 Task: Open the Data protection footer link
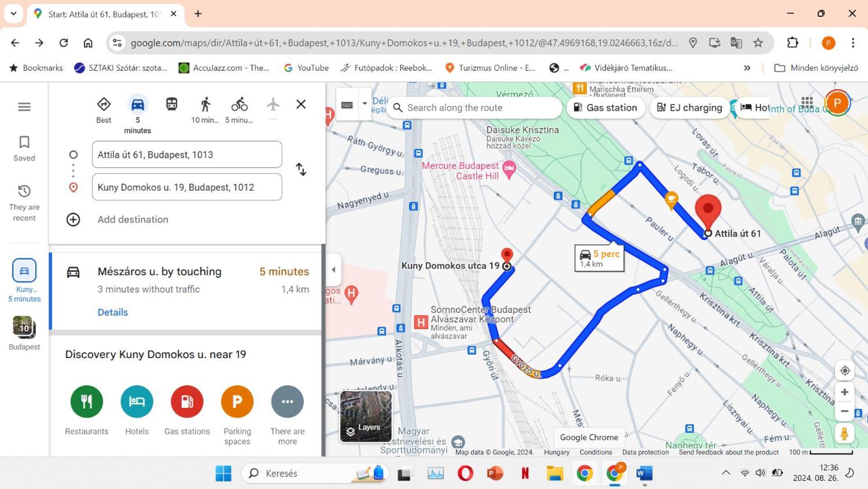[645, 452]
